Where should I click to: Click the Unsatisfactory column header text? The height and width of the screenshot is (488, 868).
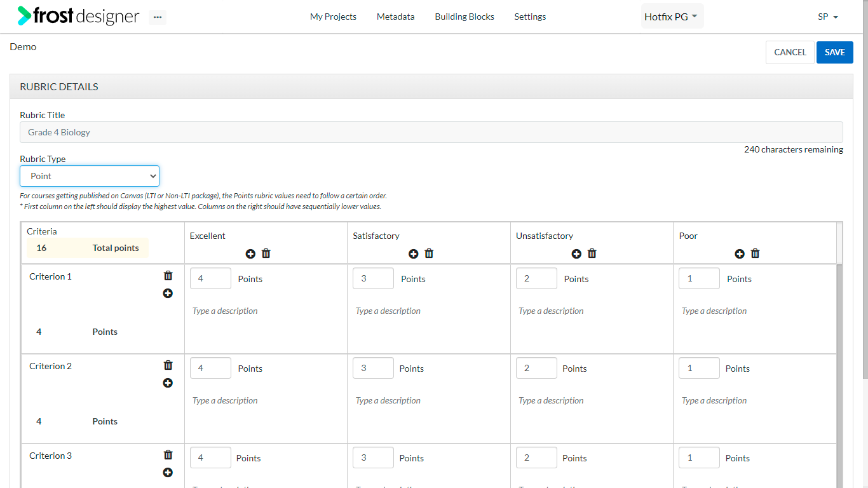[545, 236]
